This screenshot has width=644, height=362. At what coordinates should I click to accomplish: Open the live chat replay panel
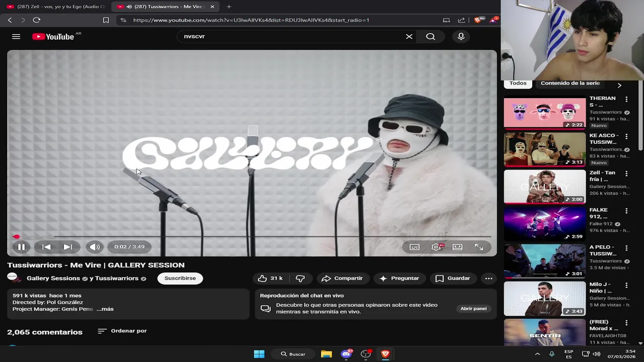point(473,308)
